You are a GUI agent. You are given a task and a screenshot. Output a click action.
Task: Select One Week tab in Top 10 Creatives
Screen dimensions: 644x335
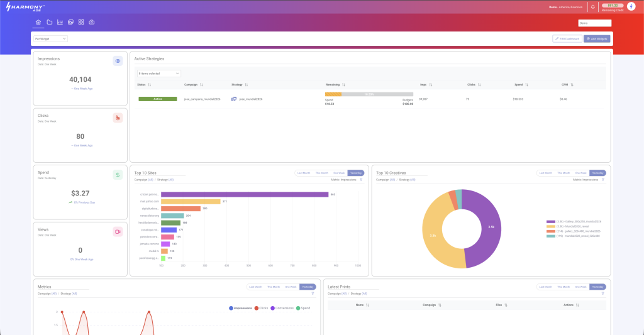coord(580,173)
